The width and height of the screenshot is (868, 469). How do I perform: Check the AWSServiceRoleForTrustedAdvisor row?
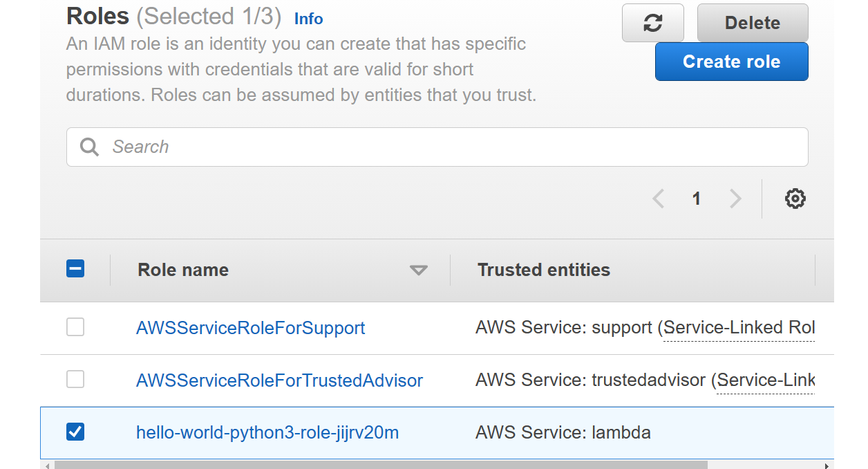pyautogui.click(x=75, y=379)
